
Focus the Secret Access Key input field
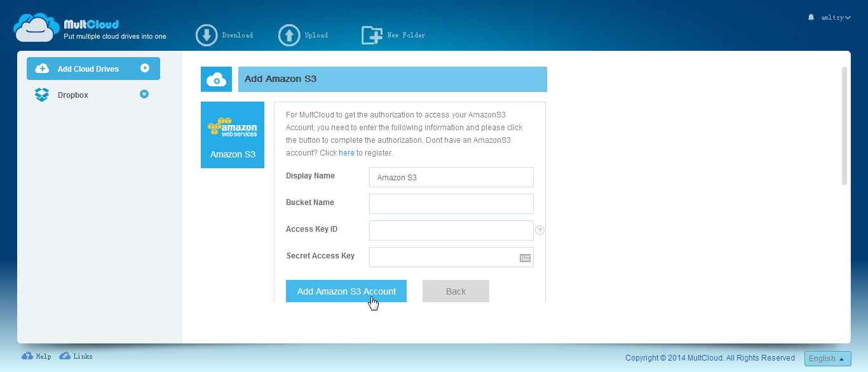[x=451, y=257]
